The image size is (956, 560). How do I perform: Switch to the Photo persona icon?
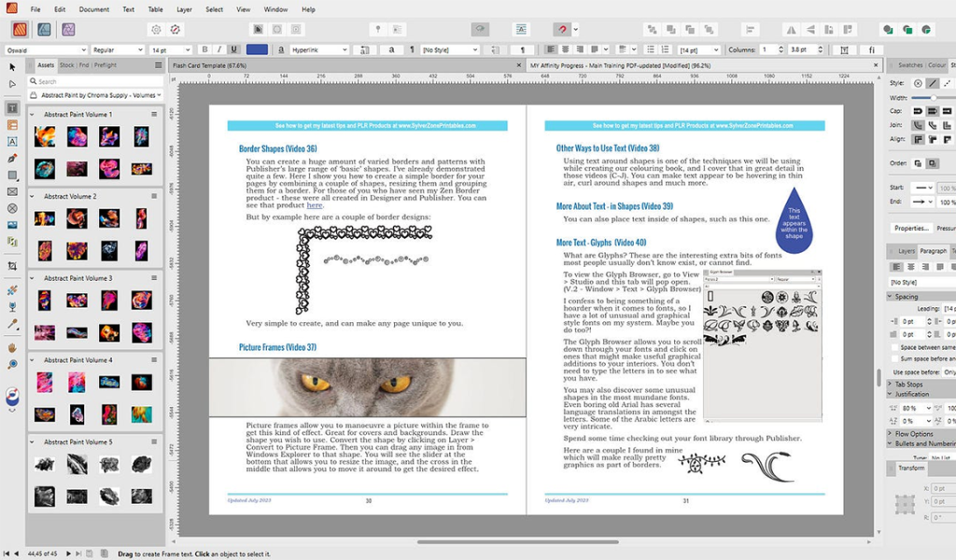pos(67,29)
